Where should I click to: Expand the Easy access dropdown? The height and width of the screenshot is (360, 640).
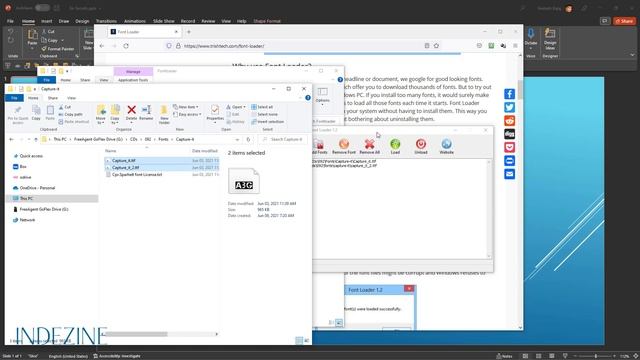[x=187, y=114]
